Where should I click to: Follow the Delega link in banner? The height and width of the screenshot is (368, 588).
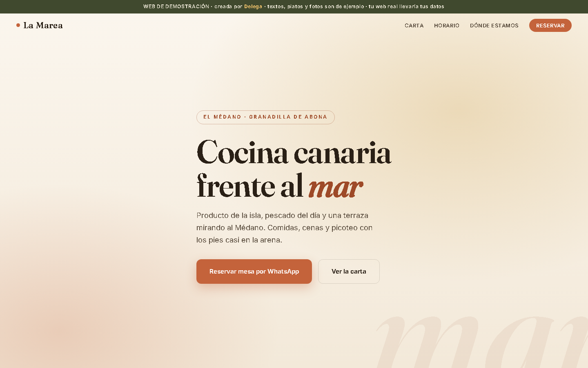tap(253, 7)
